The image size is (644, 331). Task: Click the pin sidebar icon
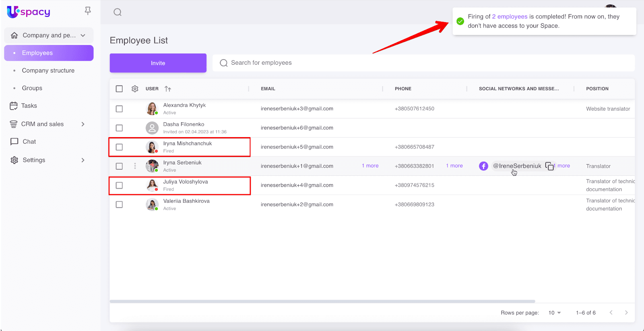click(x=88, y=11)
